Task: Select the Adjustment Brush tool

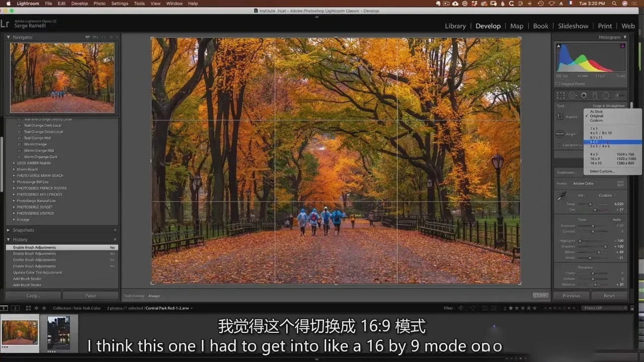Action: pos(620,96)
